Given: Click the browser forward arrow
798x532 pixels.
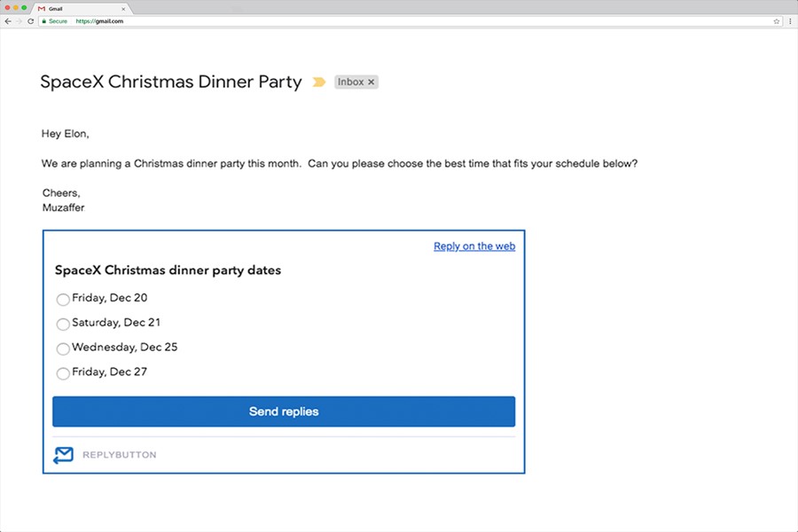Looking at the screenshot, I should pos(20,21).
